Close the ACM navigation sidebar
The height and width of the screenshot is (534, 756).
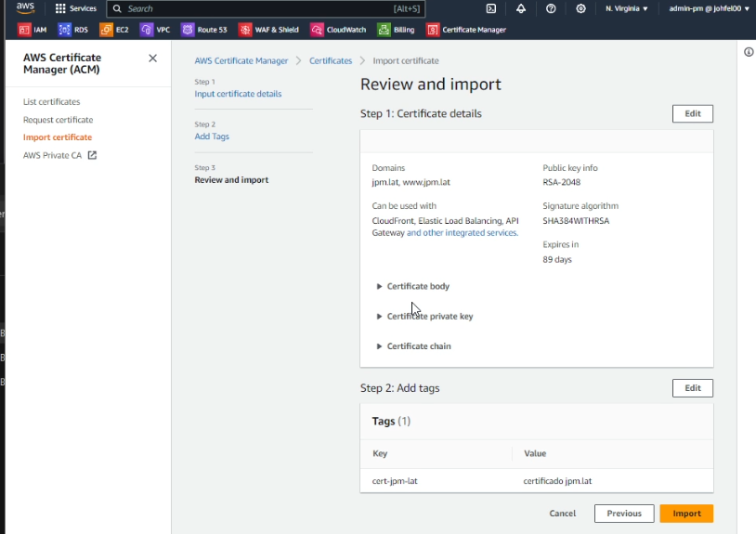tap(153, 59)
